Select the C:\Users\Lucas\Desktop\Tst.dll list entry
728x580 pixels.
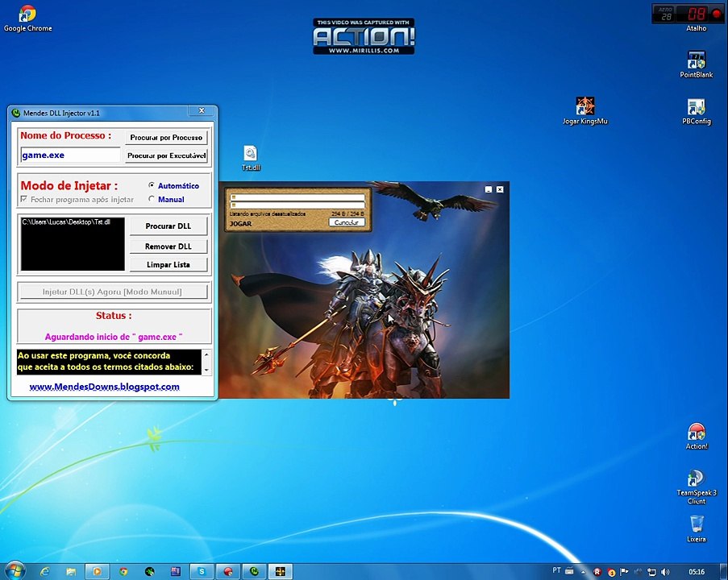pos(66,222)
